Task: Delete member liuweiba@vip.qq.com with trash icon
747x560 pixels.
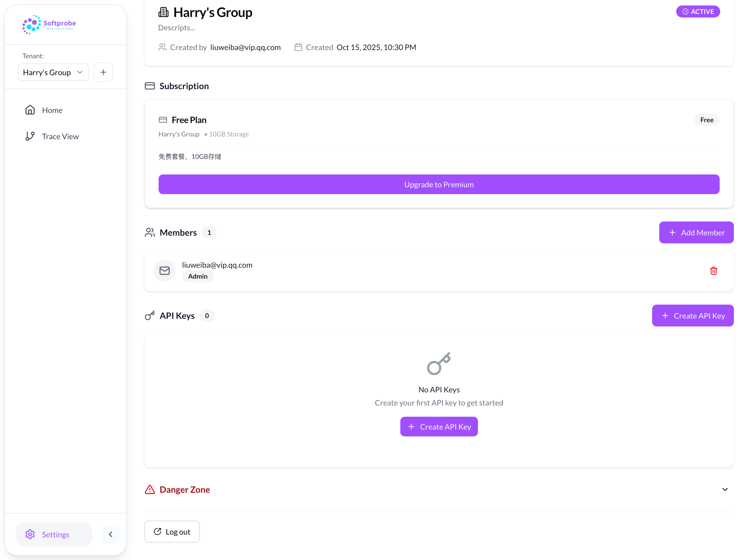Action: 713,270
